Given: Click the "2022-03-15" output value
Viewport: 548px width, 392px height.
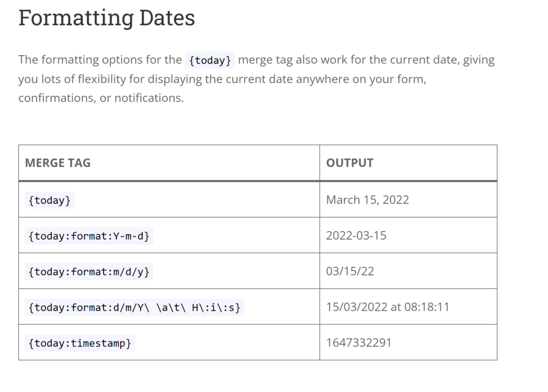Looking at the screenshot, I should pos(356,236).
